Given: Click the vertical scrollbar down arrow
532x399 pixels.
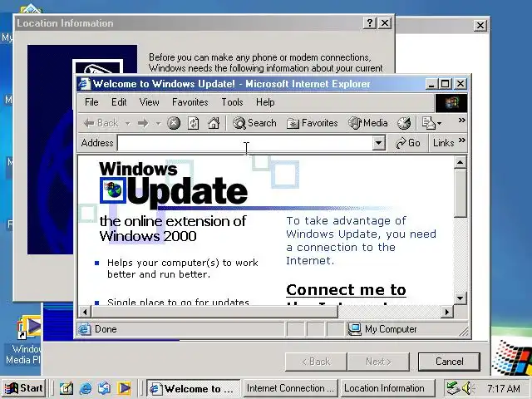Looking at the screenshot, I should pos(460,298).
